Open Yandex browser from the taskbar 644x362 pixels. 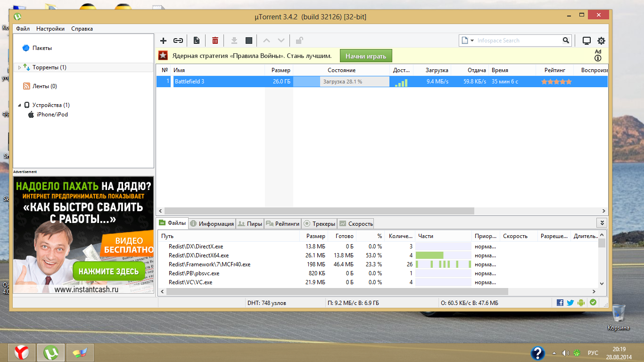pyautogui.click(x=22, y=353)
